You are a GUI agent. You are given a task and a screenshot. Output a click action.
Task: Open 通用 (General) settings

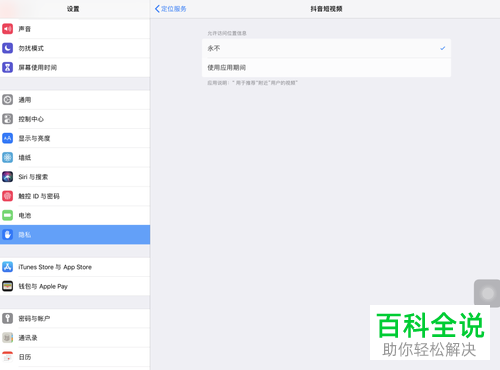[x=75, y=100]
